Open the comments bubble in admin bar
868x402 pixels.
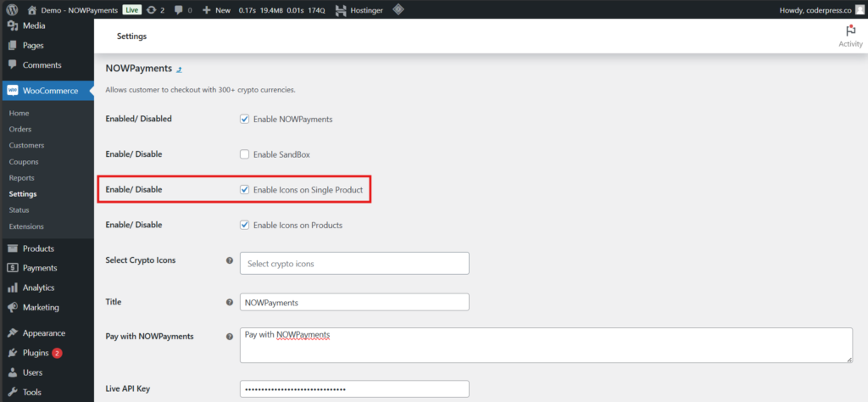[182, 10]
